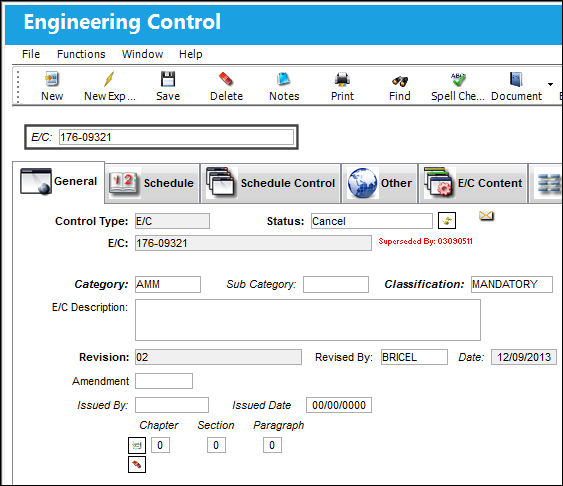Click the status change icon beside Cancel
This screenshot has width=563, height=486.
447,220
